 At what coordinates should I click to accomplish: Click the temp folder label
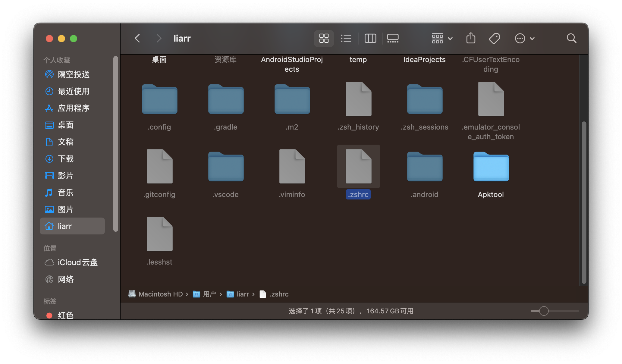click(x=358, y=59)
